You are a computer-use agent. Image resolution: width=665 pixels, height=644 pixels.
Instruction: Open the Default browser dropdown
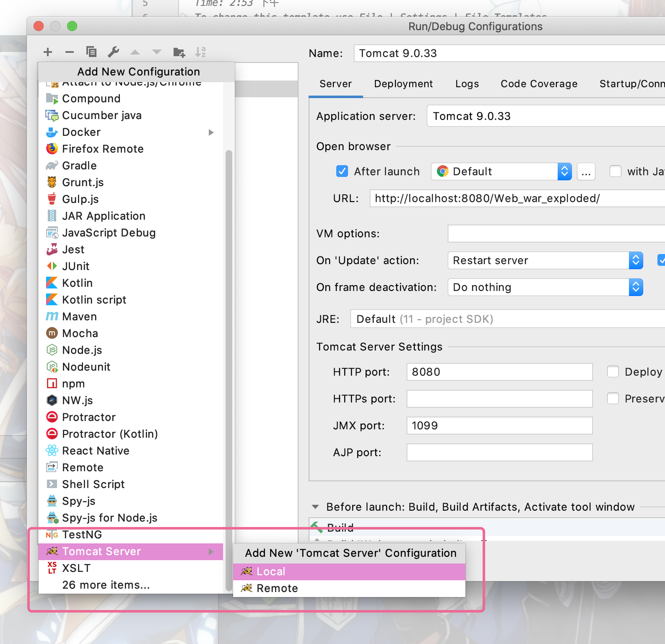pos(501,171)
